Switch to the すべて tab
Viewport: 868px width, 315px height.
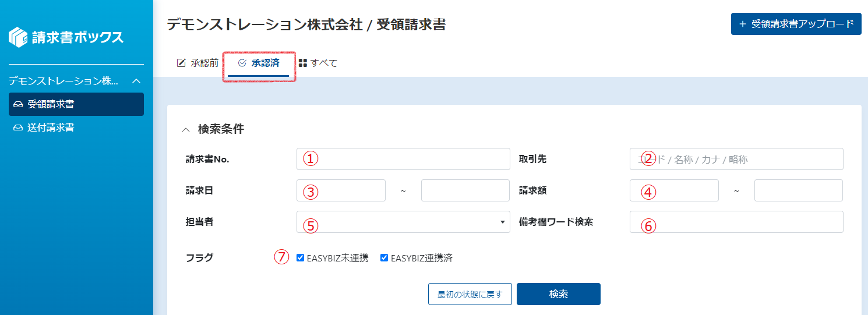click(x=318, y=63)
